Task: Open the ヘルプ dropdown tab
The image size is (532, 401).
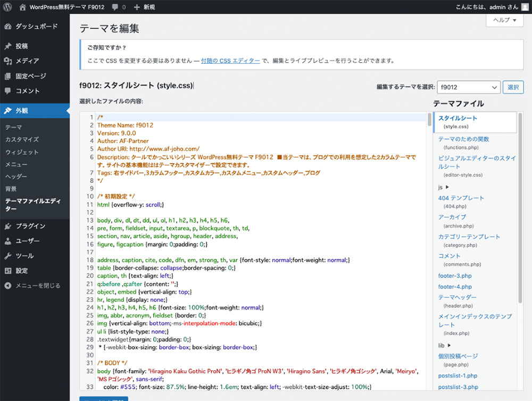Action: [505, 20]
